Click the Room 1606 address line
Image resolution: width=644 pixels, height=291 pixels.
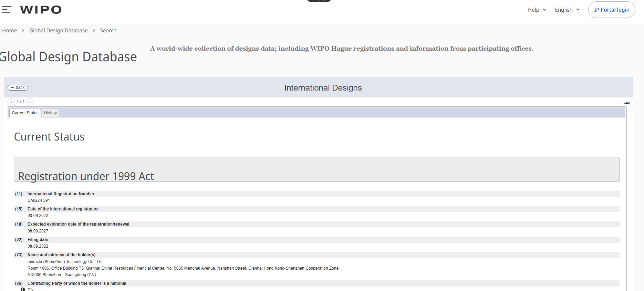pyautogui.click(x=183, y=268)
